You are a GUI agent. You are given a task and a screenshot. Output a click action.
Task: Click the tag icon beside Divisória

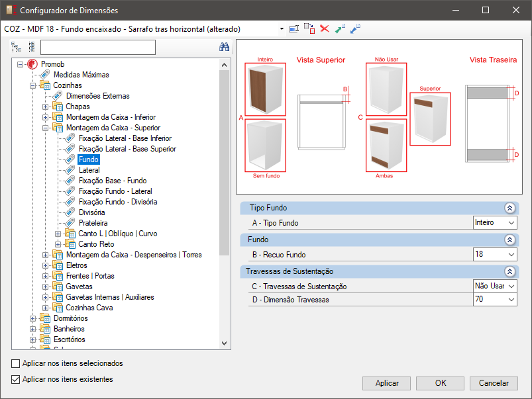tap(70, 212)
